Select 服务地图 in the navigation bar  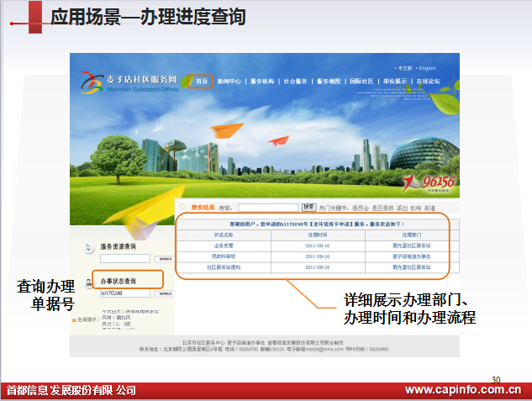pyautogui.click(x=329, y=82)
